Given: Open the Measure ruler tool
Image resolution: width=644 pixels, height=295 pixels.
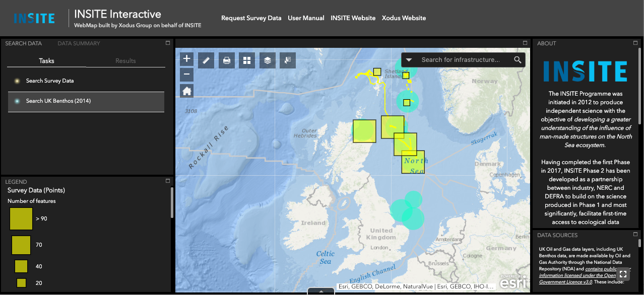Looking at the screenshot, I should (206, 60).
